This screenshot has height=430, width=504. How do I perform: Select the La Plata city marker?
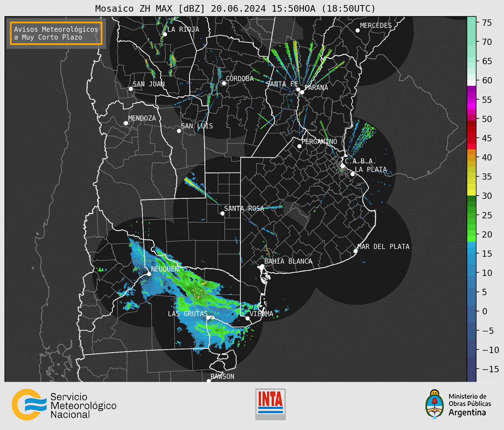click(353, 174)
